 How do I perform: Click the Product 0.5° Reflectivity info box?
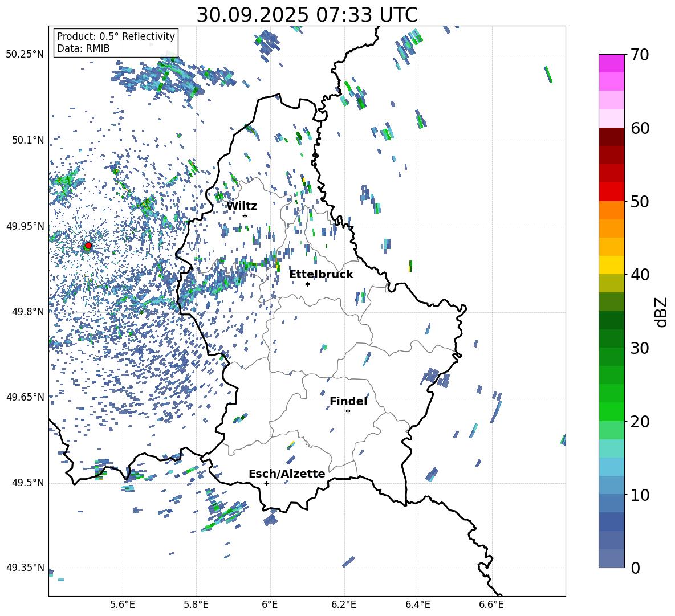point(116,43)
